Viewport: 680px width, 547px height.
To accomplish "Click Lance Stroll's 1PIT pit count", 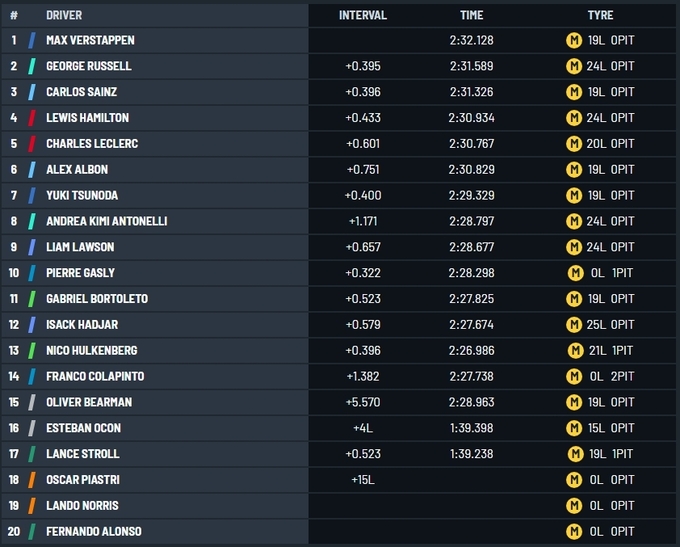I will 622,454.
